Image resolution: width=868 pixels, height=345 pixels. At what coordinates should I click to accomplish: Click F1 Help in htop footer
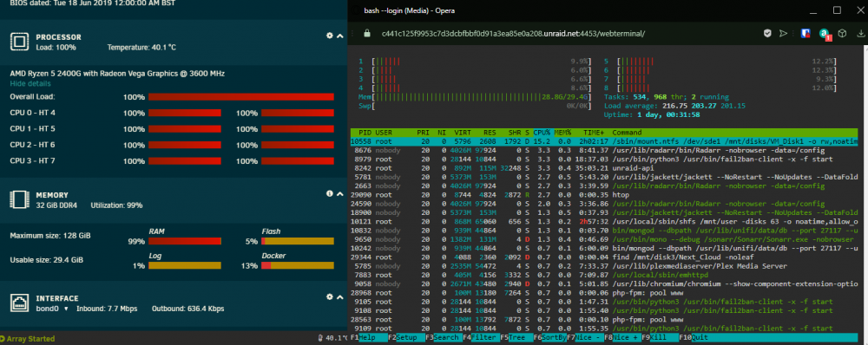(369, 337)
